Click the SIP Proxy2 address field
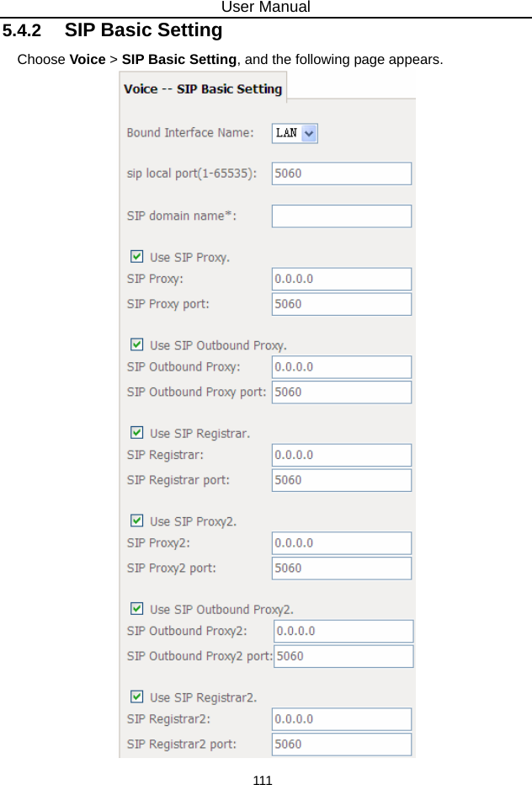 pyautogui.click(x=342, y=543)
